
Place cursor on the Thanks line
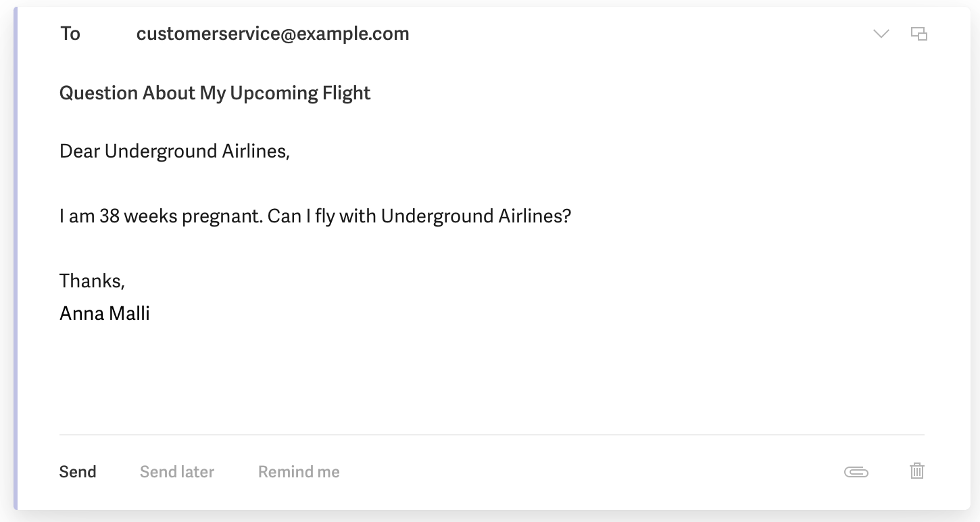[x=92, y=281]
